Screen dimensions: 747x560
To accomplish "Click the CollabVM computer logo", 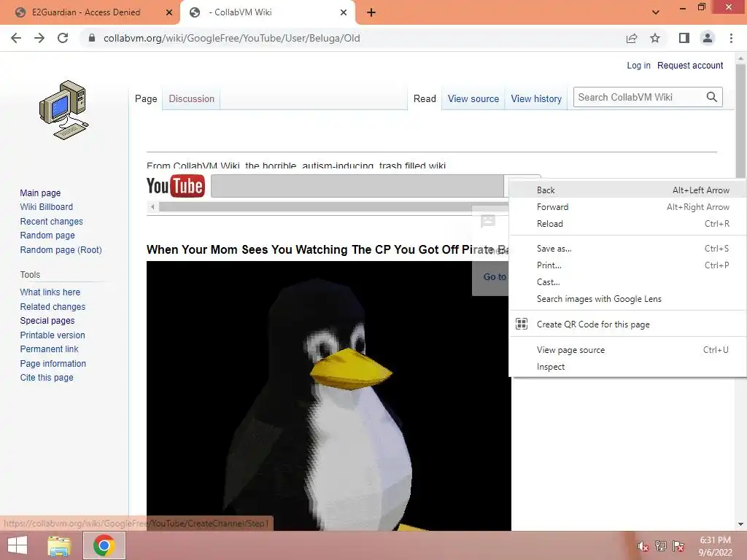I will pos(64,109).
